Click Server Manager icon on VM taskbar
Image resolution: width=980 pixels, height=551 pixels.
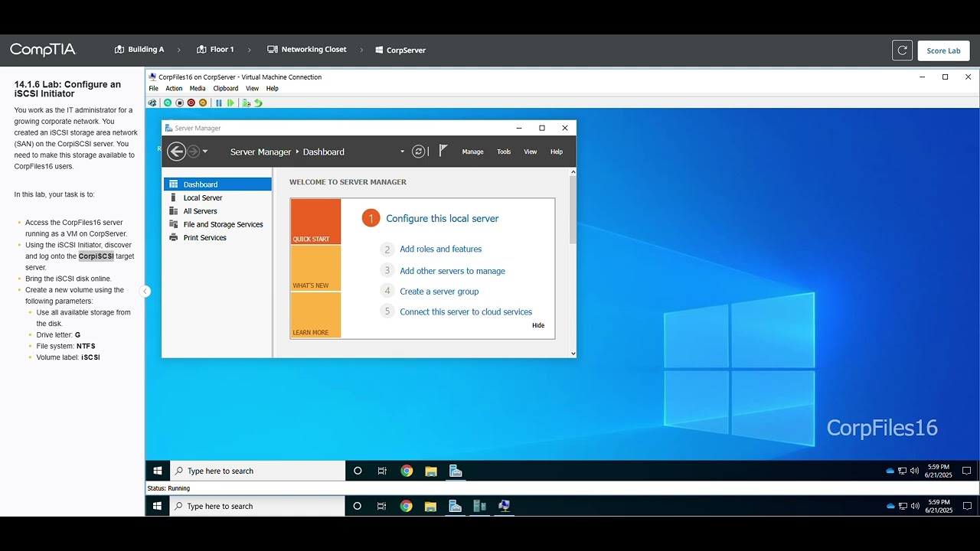tap(456, 471)
